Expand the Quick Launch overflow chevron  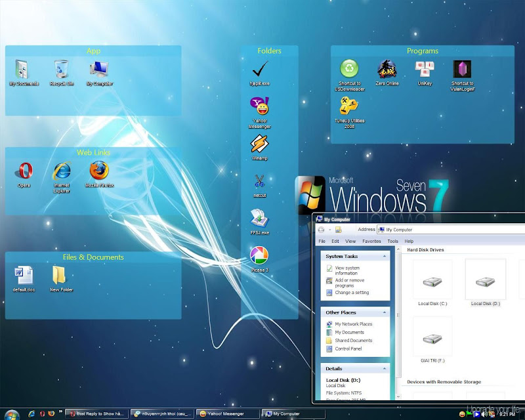pyautogui.click(x=60, y=411)
